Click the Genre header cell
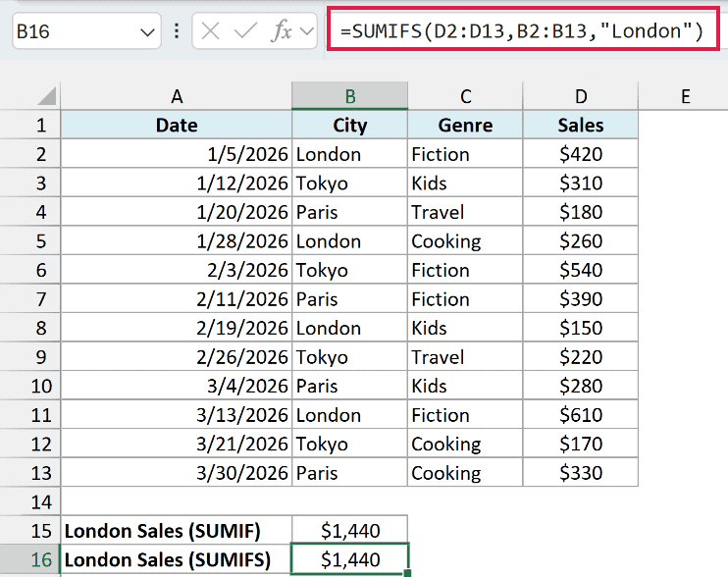 465,125
